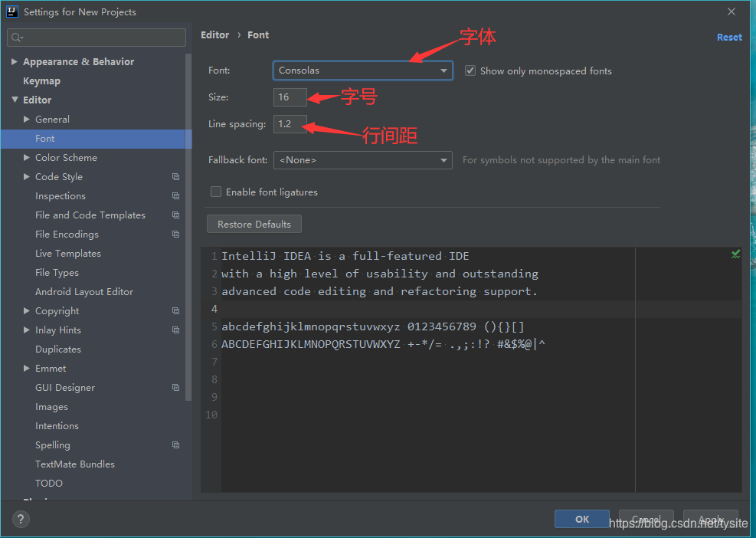Screen dimensions: 756x538
Task: Open the Fallback font dropdown
Action: tap(362, 160)
